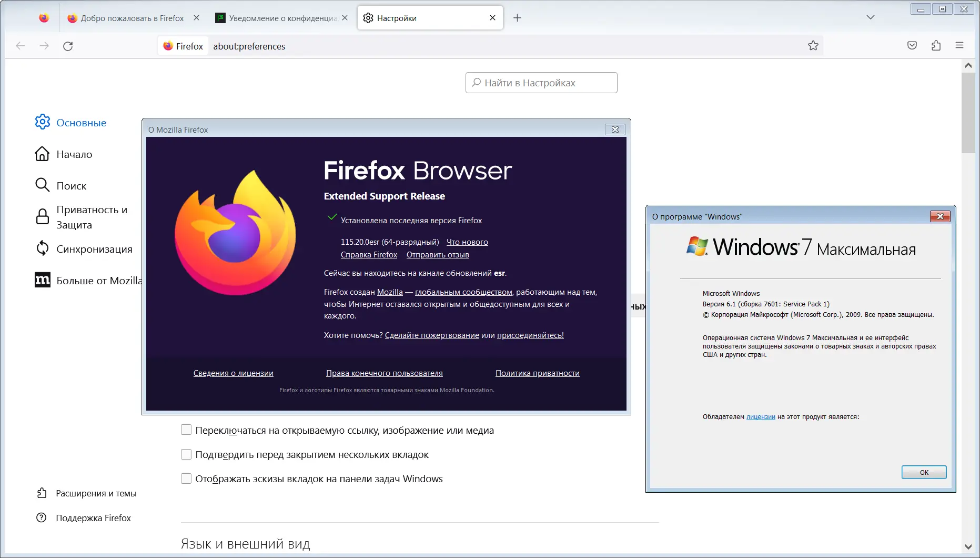980x558 pixels.
Task: Click the help icon for 'Поддержка Firefox'
Action: pos(42,517)
